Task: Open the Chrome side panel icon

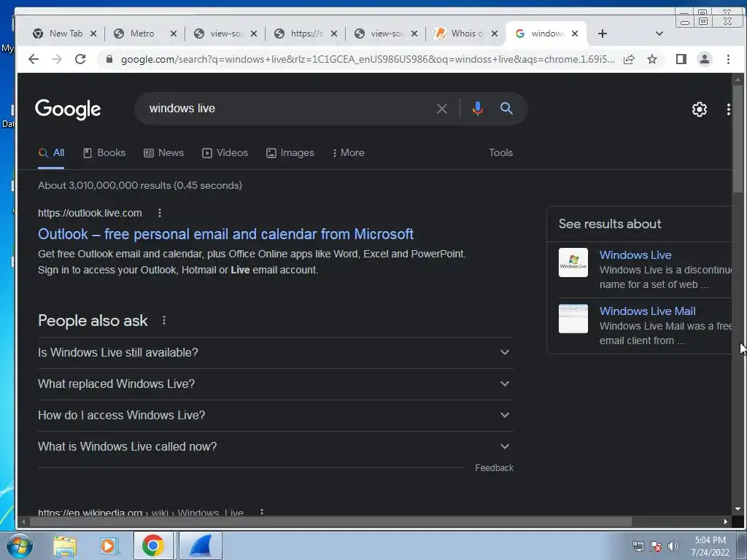Action: tap(681, 59)
